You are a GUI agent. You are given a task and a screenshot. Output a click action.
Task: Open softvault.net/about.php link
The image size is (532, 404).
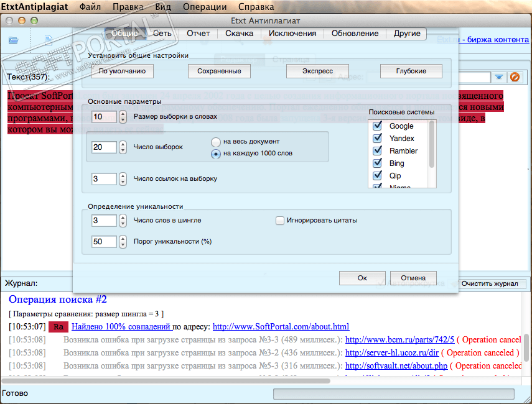coord(396,366)
